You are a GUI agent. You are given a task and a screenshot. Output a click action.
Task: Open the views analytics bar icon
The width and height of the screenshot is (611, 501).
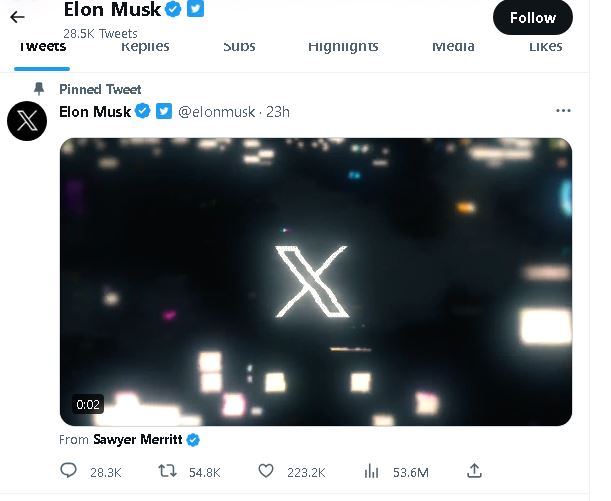pyautogui.click(x=372, y=471)
